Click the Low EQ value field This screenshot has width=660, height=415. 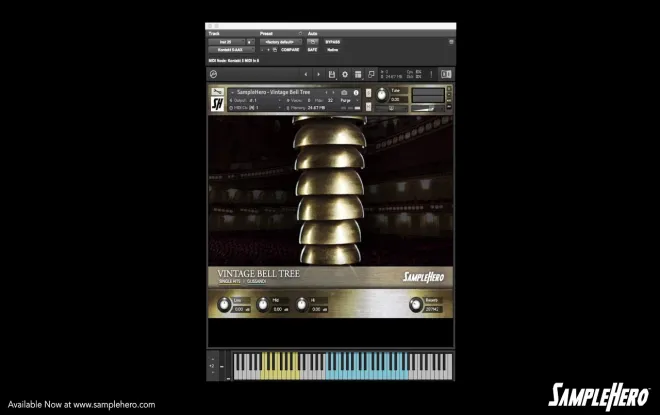pyautogui.click(x=241, y=309)
